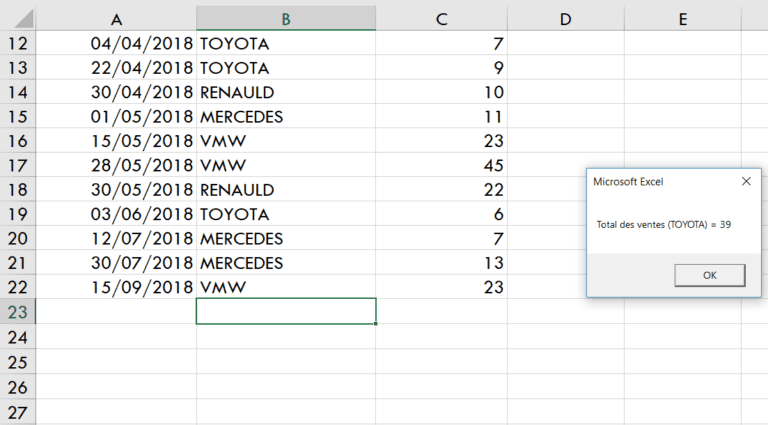The height and width of the screenshot is (425, 768).
Task: Click the cell with date 28/05/2018
Action: (x=116, y=165)
